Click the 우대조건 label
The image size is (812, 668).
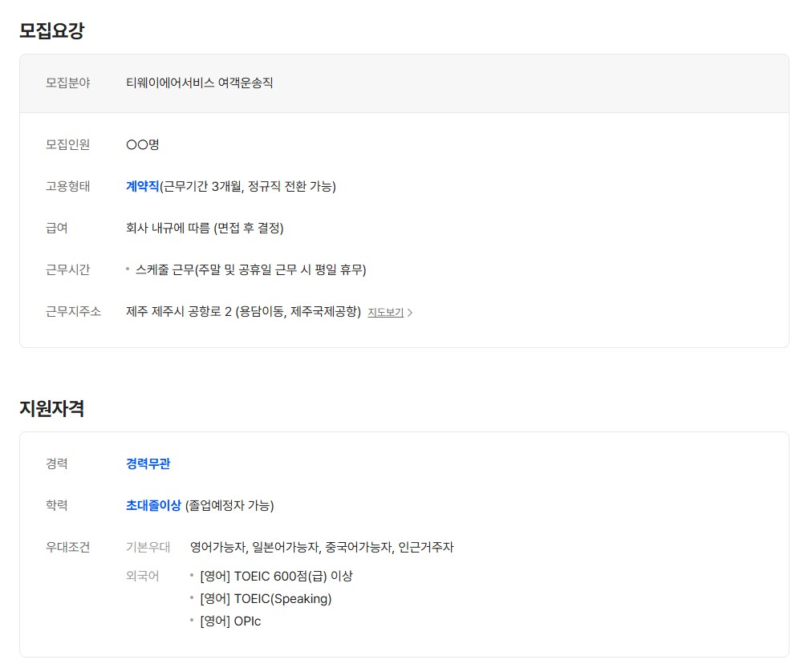coord(67,547)
